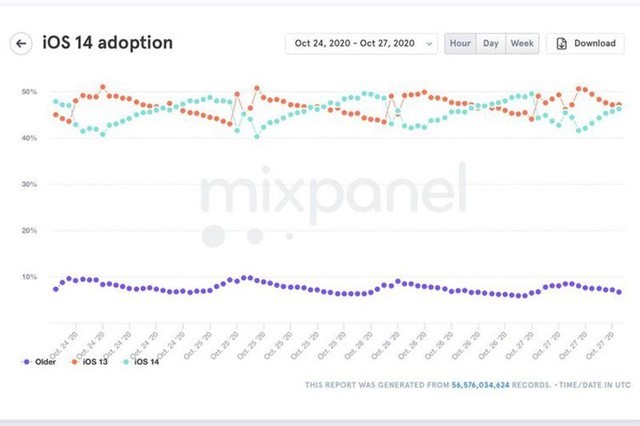This screenshot has width=640, height=426.
Task: Click the Download button
Action: [585, 43]
